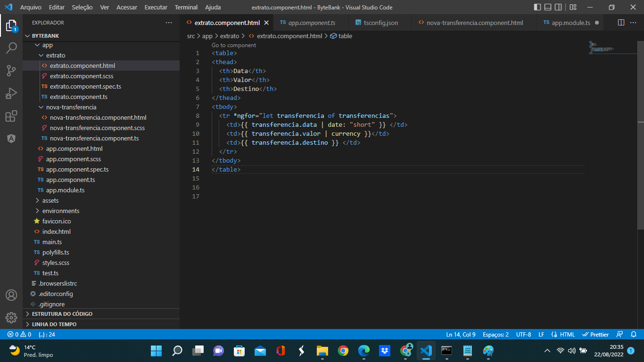The height and width of the screenshot is (362, 644).
Task: Open the Terminal menu
Action: (x=186, y=7)
